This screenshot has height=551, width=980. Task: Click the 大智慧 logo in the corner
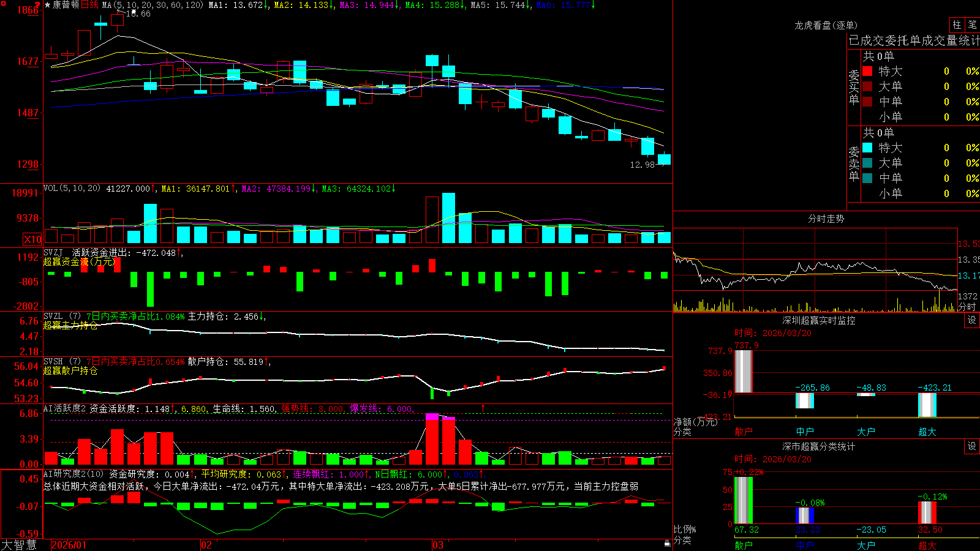pos(19,545)
